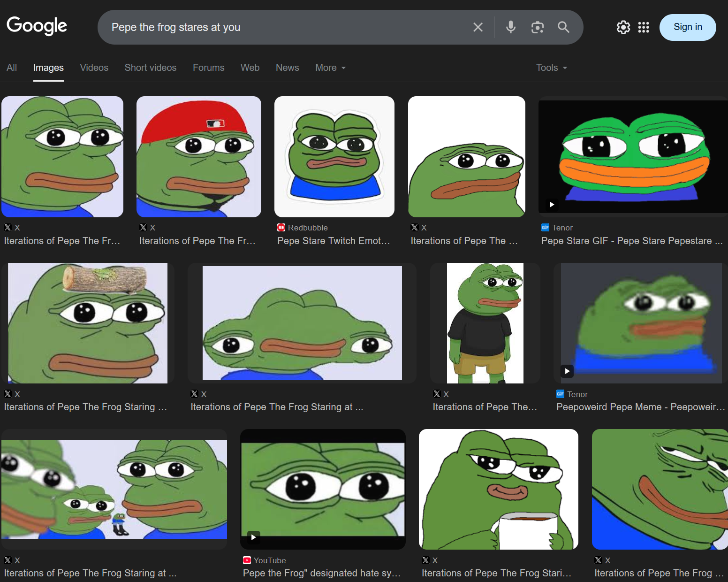Open 'Pepe Stare GIF - Pepe Stare Pepestare' link
Image resolution: width=728 pixels, height=582 pixels.
(x=632, y=241)
